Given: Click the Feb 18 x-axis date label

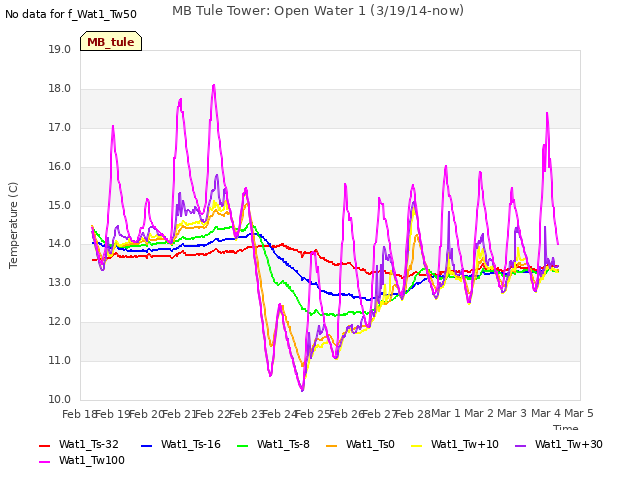Looking at the screenshot, I should click(79, 414).
